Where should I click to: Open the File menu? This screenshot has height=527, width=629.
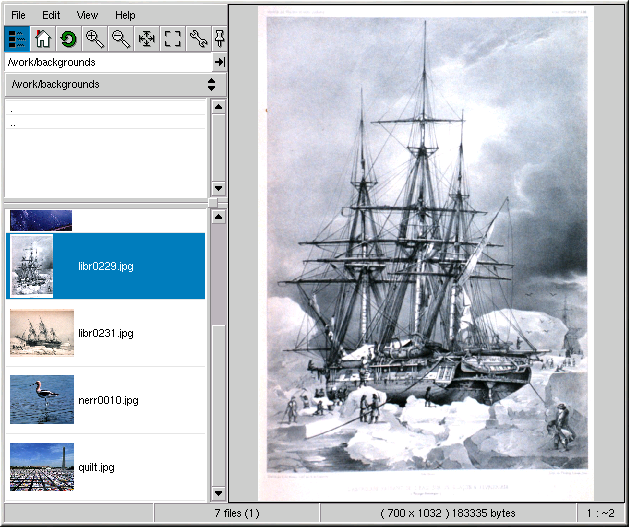coord(19,15)
